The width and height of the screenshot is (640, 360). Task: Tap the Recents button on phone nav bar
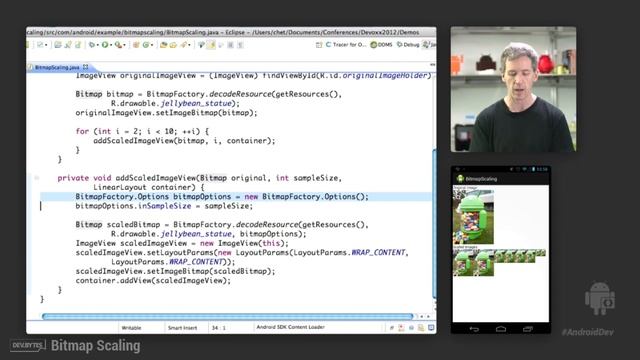pos(528,329)
